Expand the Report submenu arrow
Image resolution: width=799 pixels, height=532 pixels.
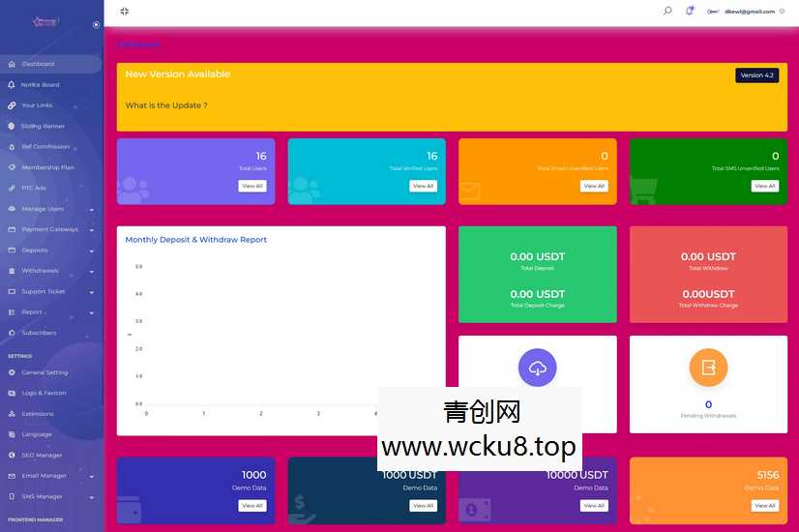point(92,312)
